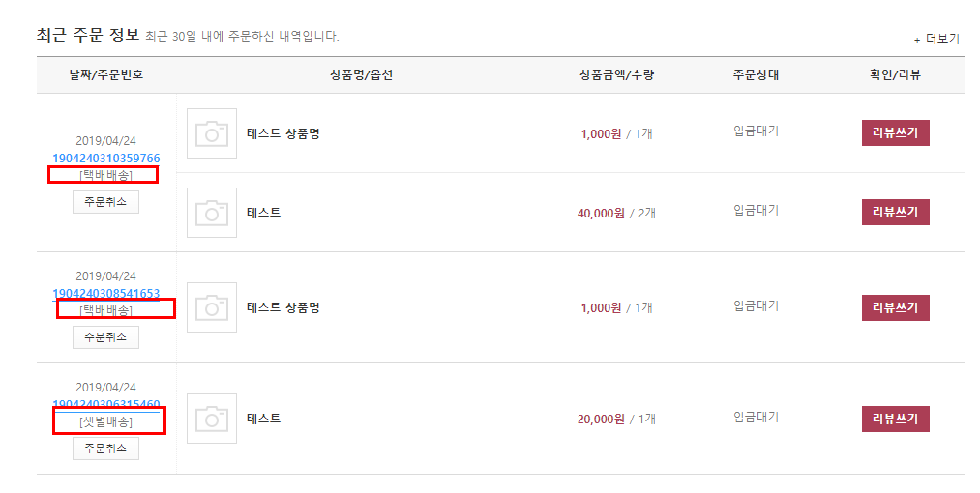The height and width of the screenshot is (493, 980).
Task: Select the 테스트 product name priced 20,000원
Action: click(264, 419)
